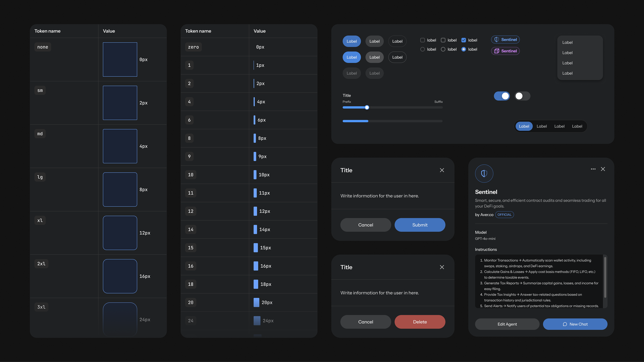Click the rounded preview square in 'lg' row

120,190
